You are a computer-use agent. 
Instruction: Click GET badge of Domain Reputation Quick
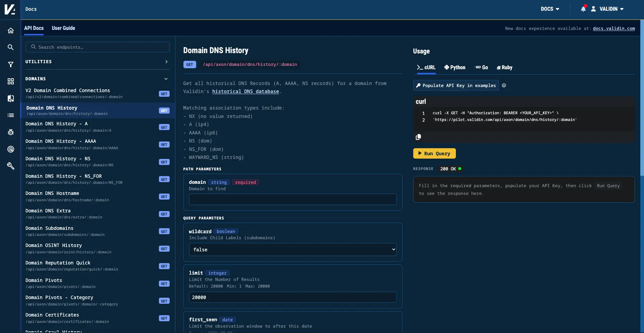[164, 266]
